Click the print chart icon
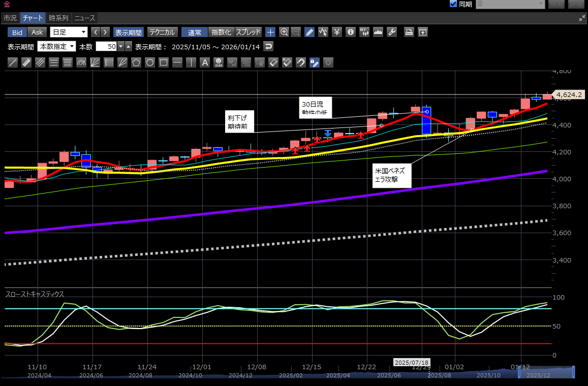588x386 pixels. (x=409, y=32)
